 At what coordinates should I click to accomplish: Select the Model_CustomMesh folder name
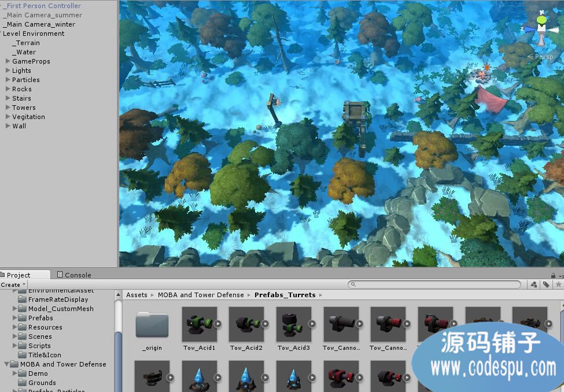[61, 309]
